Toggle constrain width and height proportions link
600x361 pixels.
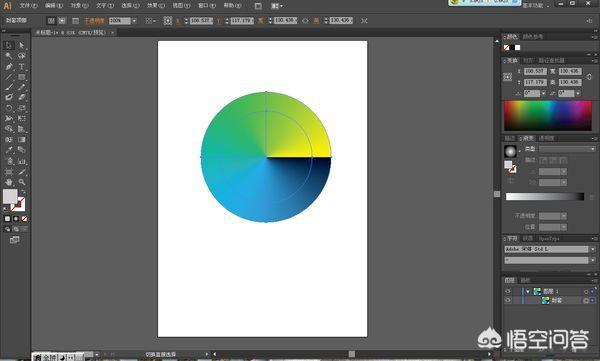pos(589,77)
